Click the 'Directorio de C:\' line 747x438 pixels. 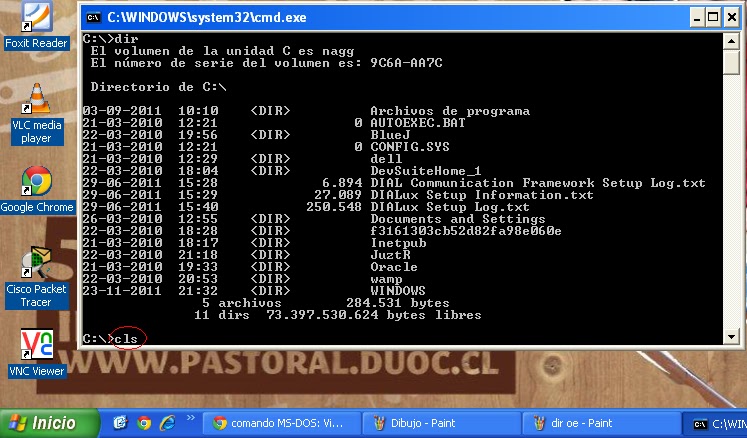tap(158, 87)
